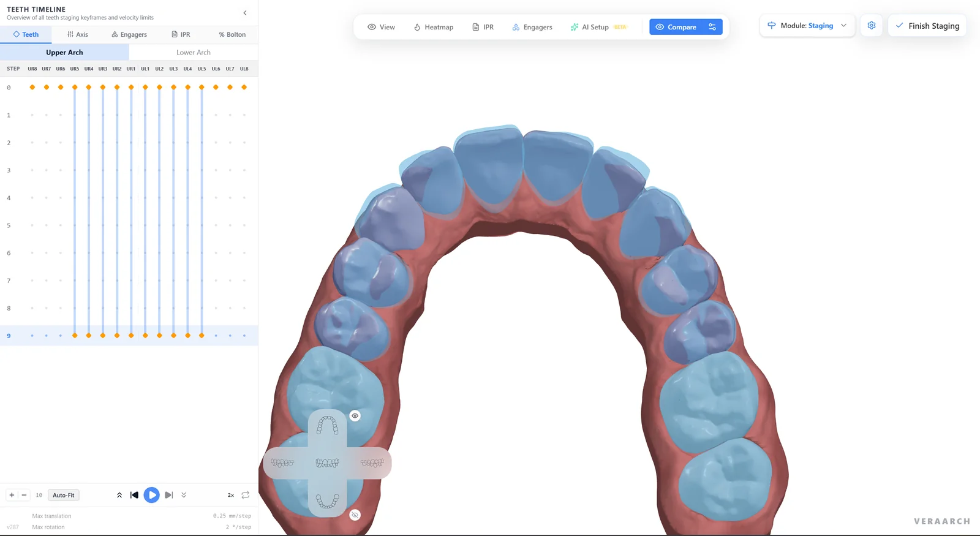
Task: Open the View options
Action: (x=381, y=27)
